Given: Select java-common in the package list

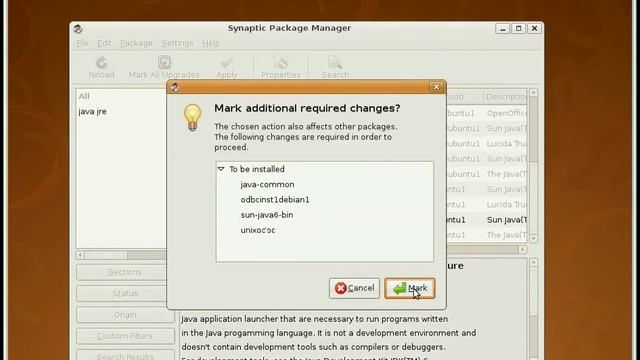Looking at the screenshot, I should coord(267,184).
